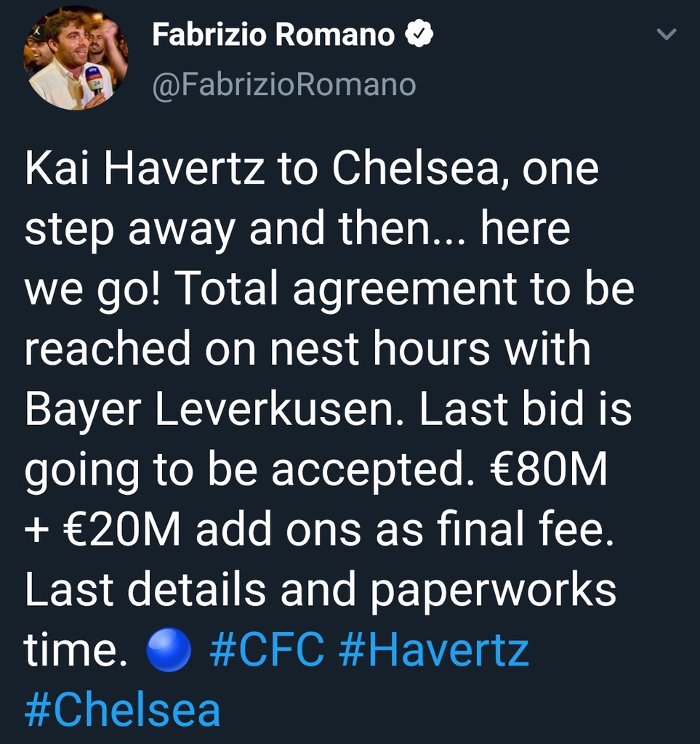700x744 pixels.
Task: Open the tweet options chevron menu
Action: [667, 35]
